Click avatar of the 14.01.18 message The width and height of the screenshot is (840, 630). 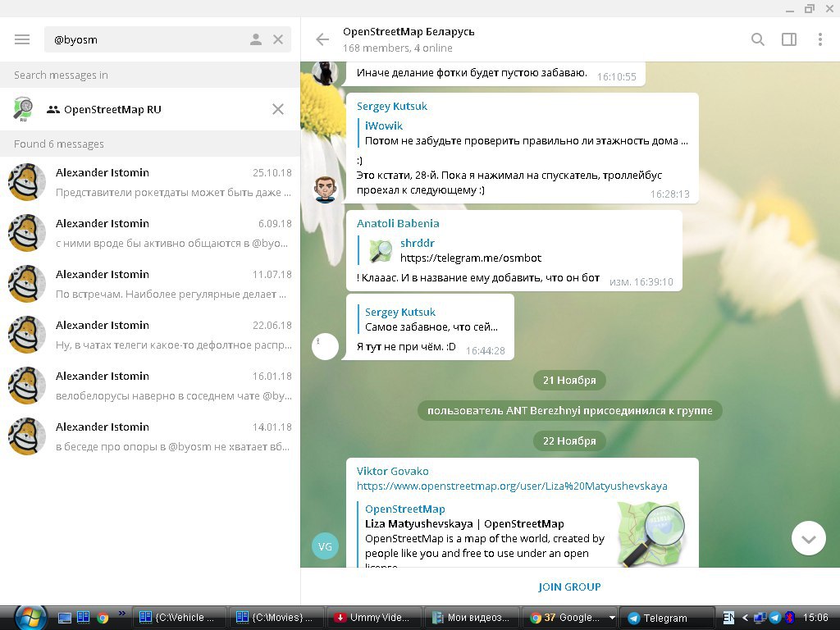tap(27, 436)
